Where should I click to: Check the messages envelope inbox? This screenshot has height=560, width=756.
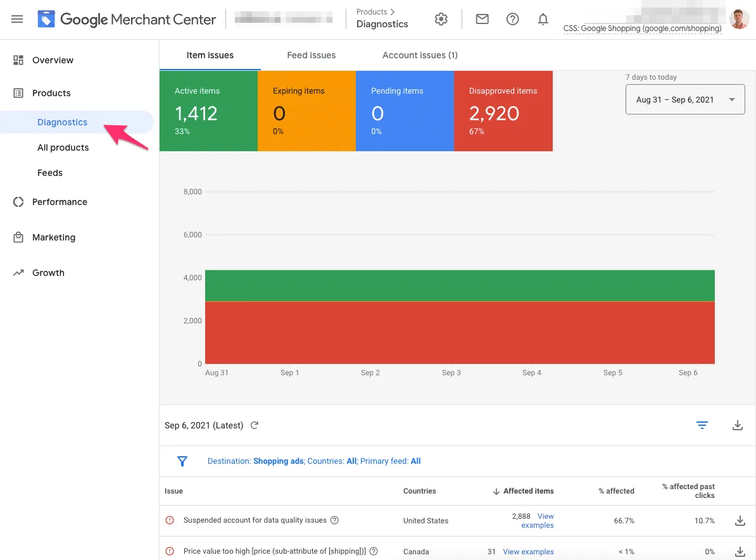click(x=482, y=18)
